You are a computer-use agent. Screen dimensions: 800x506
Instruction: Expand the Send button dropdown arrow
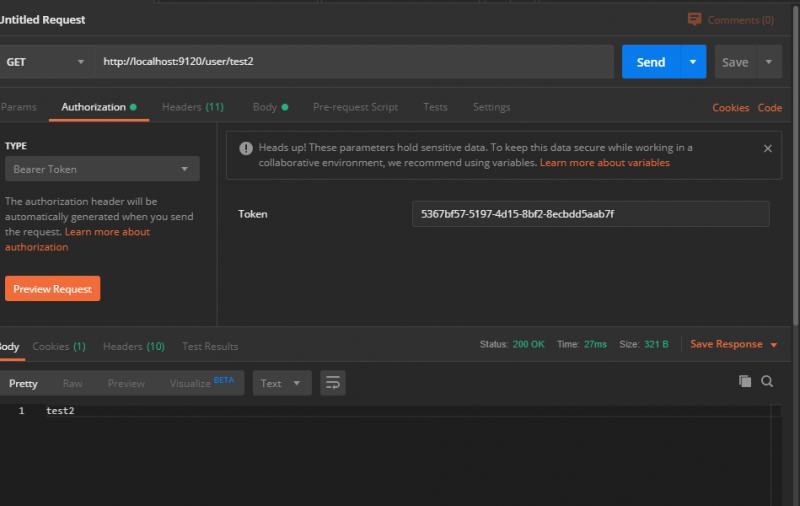693,62
